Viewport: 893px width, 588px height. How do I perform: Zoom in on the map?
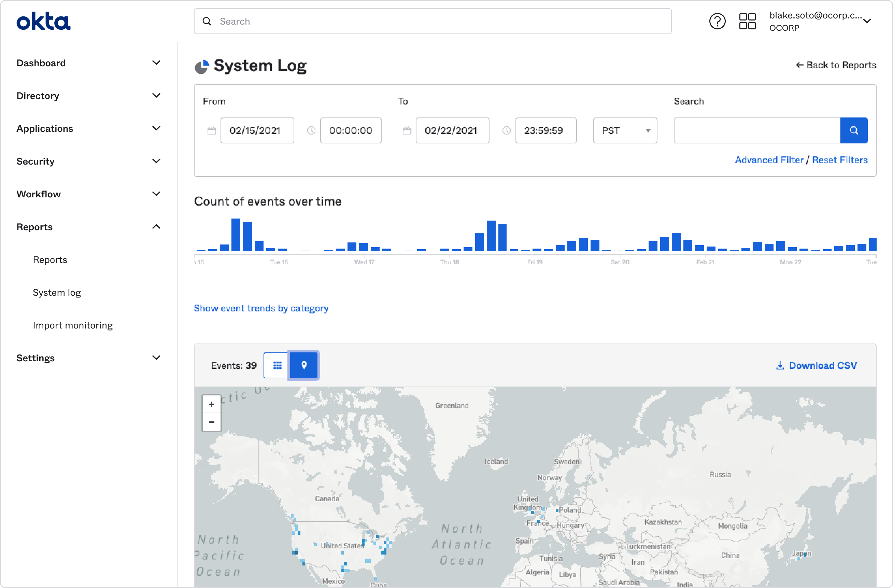(x=212, y=404)
